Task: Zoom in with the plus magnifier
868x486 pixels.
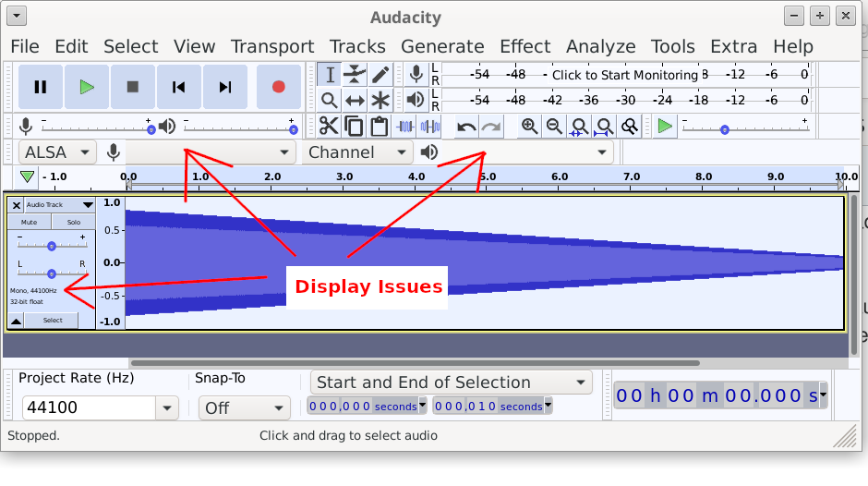Action: [529, 127]
